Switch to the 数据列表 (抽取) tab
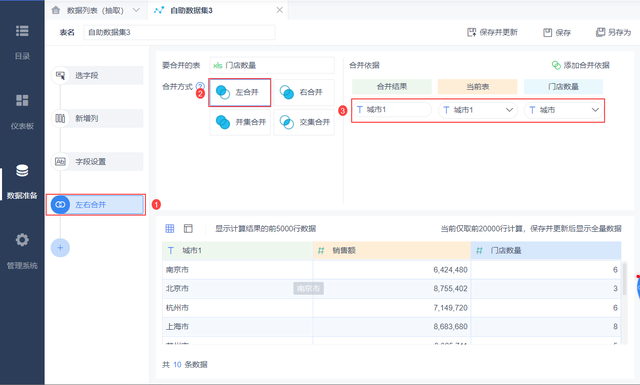640x385 pixels. (95, 11)
